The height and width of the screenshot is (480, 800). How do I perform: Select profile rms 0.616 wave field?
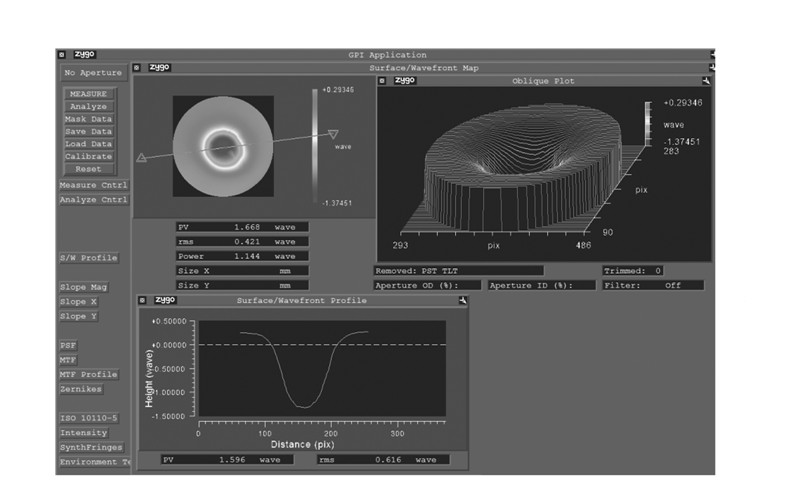coord(383,460)
